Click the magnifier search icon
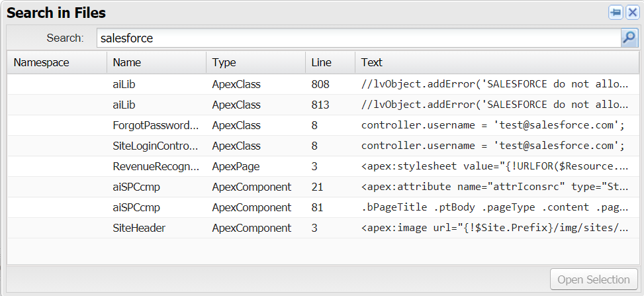 (x=629, y=38)
